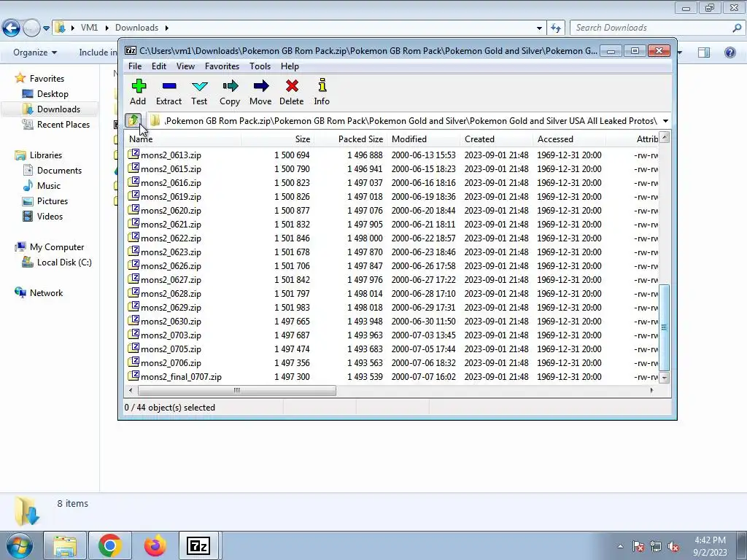Expand the breadcrumb arrow after Downloads

(167, 28)
